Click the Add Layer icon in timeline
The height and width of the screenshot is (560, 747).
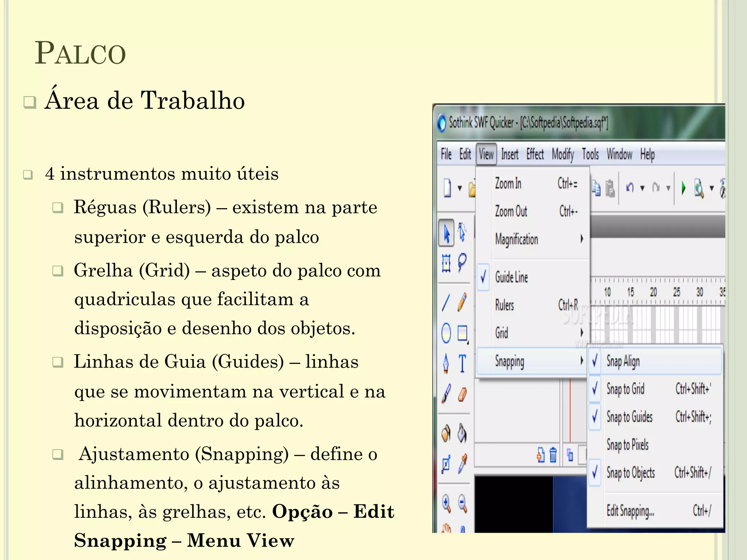(x=541, y=455)
